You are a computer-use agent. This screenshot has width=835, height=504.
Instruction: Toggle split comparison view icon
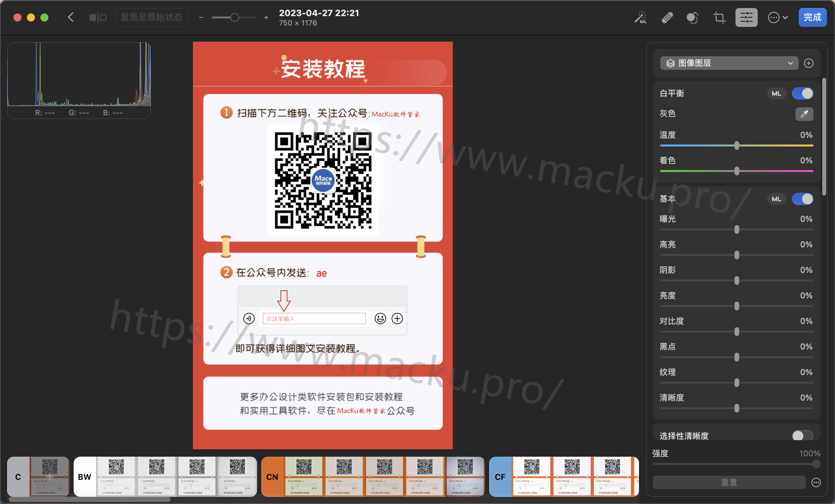(98, 17)
